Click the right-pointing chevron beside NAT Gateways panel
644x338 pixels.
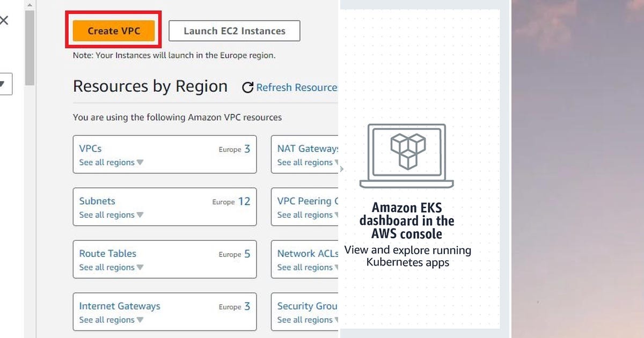point(341,169)
